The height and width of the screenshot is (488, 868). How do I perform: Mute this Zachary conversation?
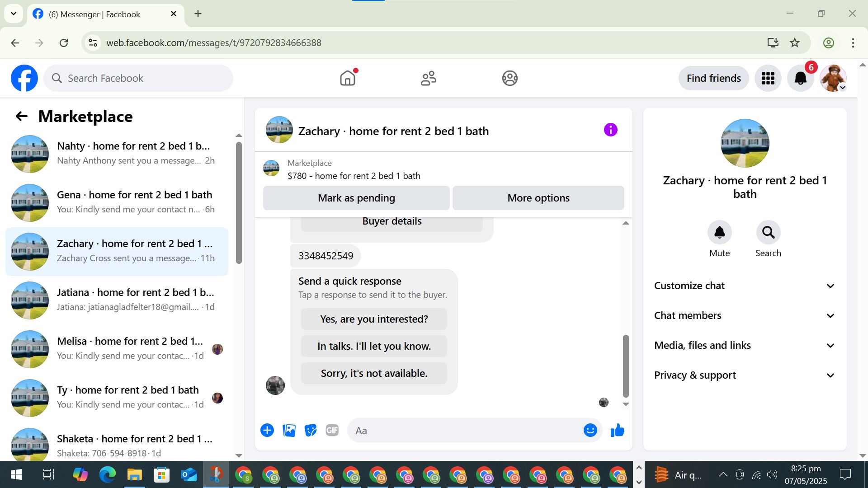click(x=719, y=233)
